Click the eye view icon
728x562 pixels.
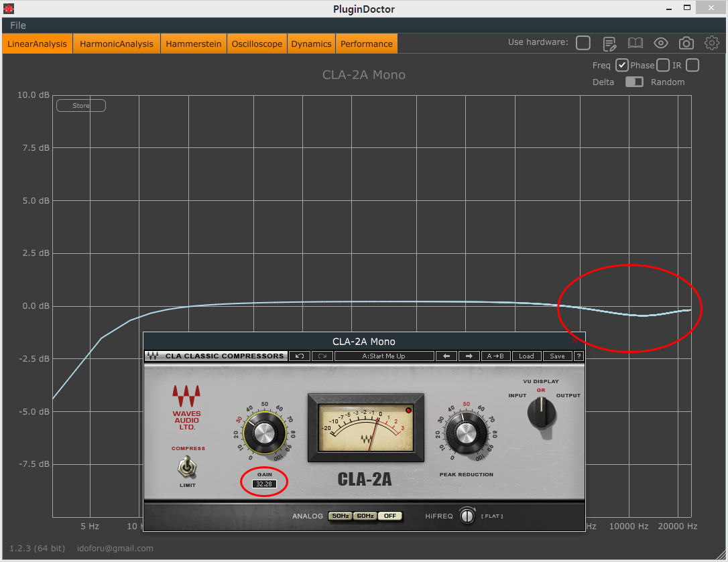point(661,43)
